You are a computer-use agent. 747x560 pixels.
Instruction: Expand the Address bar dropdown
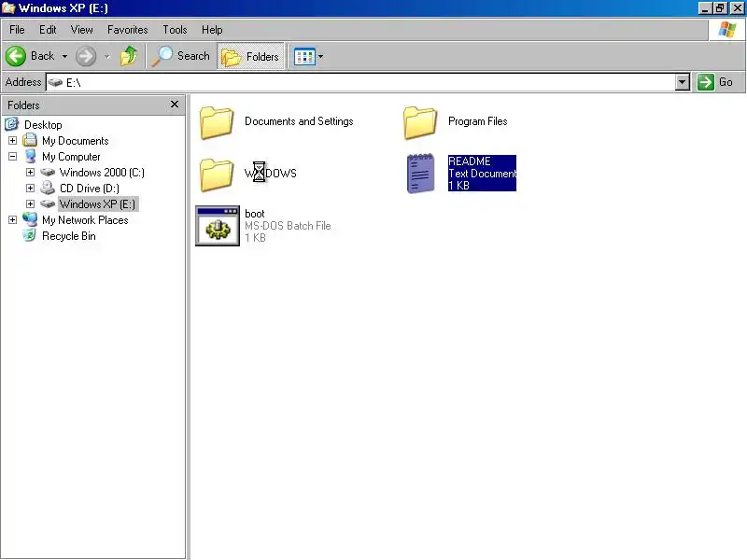[683, 82]
